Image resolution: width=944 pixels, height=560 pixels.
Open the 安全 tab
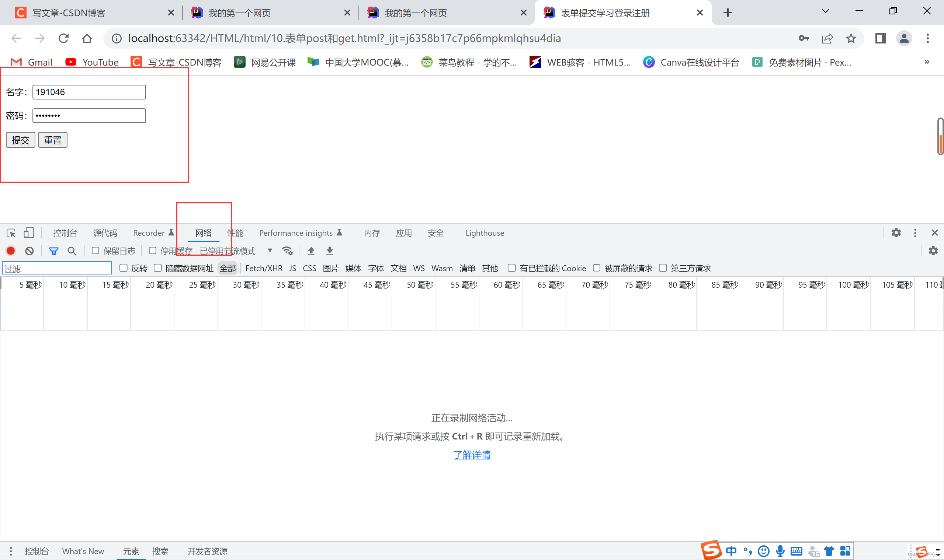(x=435, y=233)
